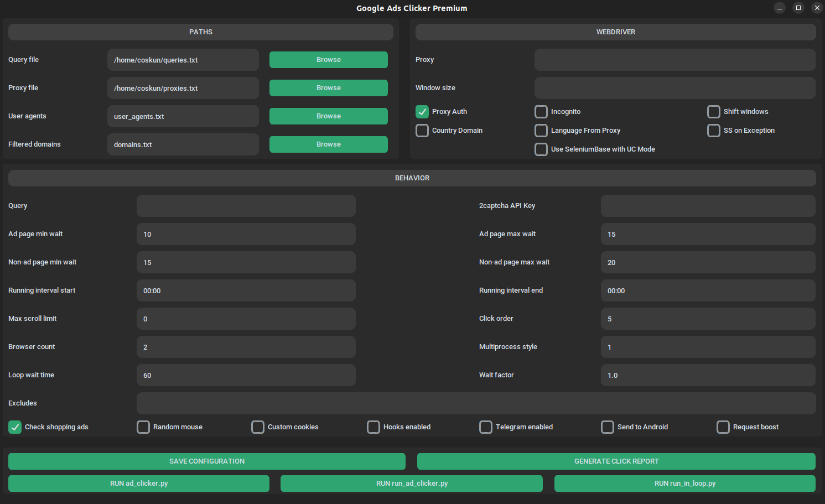The width and height of the screenshot is (825, 504).
Task: Click the Wait factor input field
Action: 708,375
